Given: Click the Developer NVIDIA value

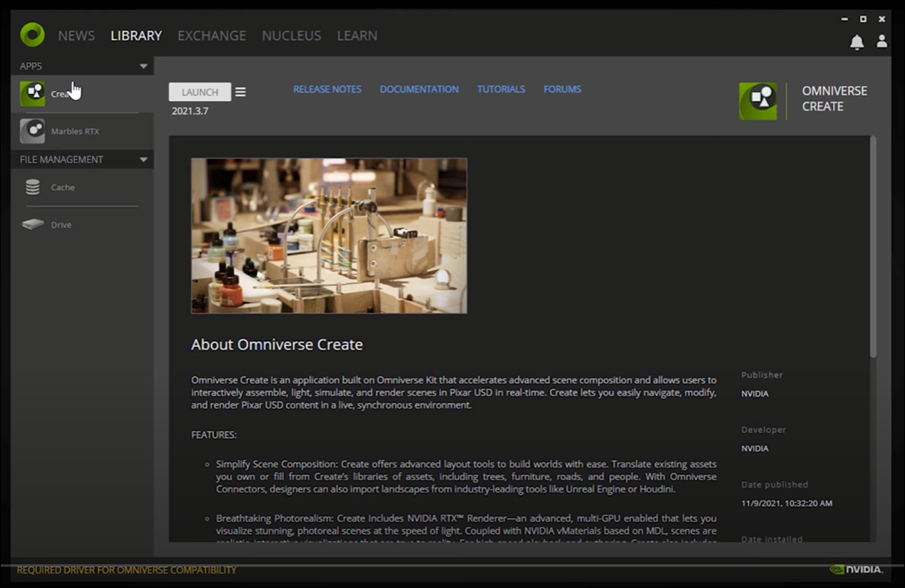Looking at the screenshot, I should pyautogui.click(x=755, y=448).
